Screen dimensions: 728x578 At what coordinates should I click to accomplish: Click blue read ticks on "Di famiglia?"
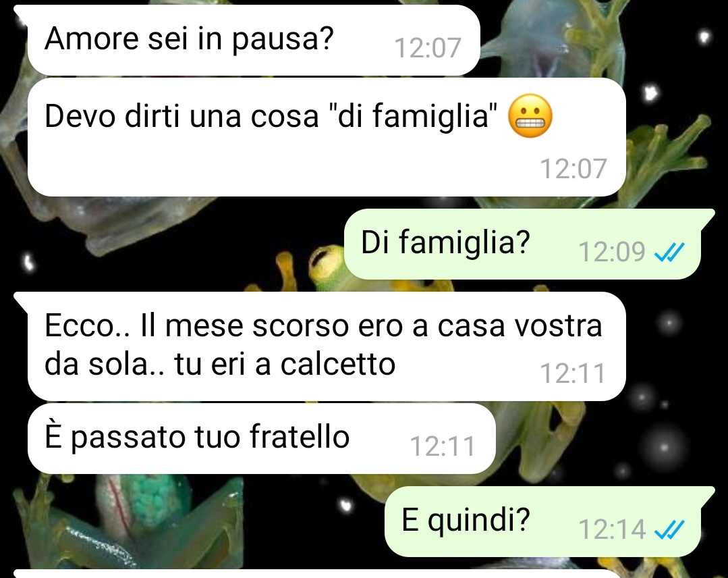tap(669, 253)
